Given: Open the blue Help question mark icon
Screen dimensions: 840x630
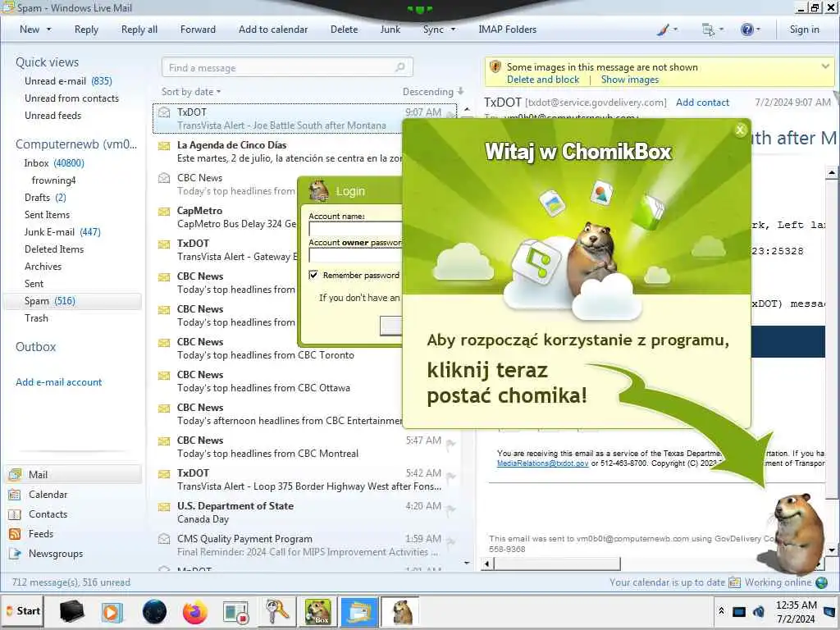Looking at the screenshot, I should (x=746, y=30).
